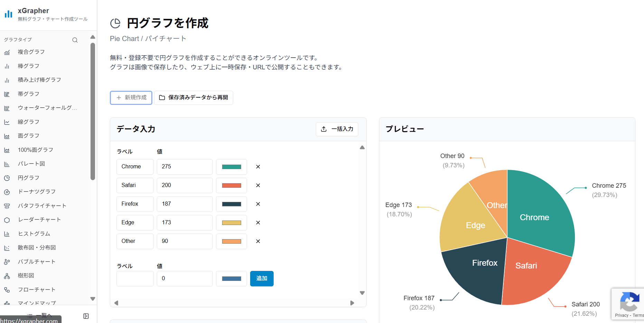Click the empty label input field

point(135,278)
